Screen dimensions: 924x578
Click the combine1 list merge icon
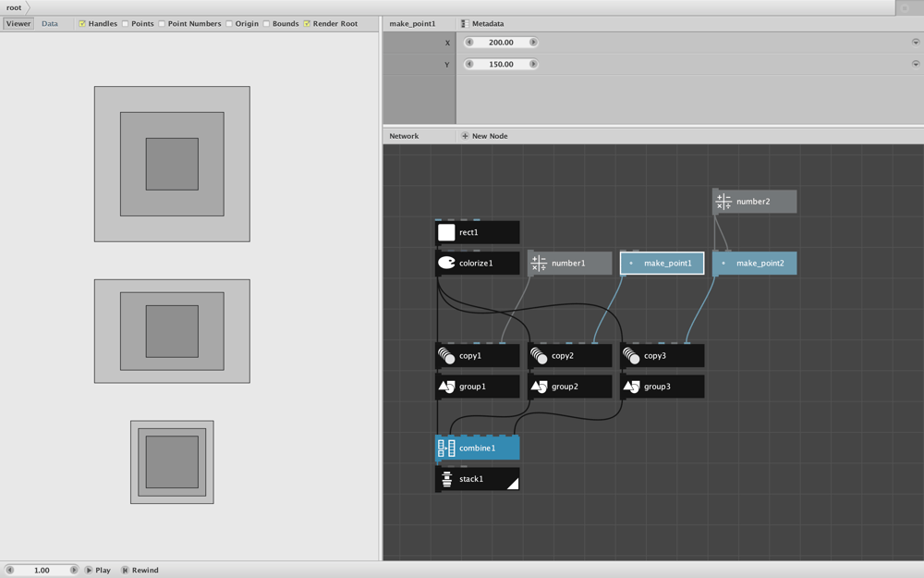pyautogui.click(x=446, y=449)
